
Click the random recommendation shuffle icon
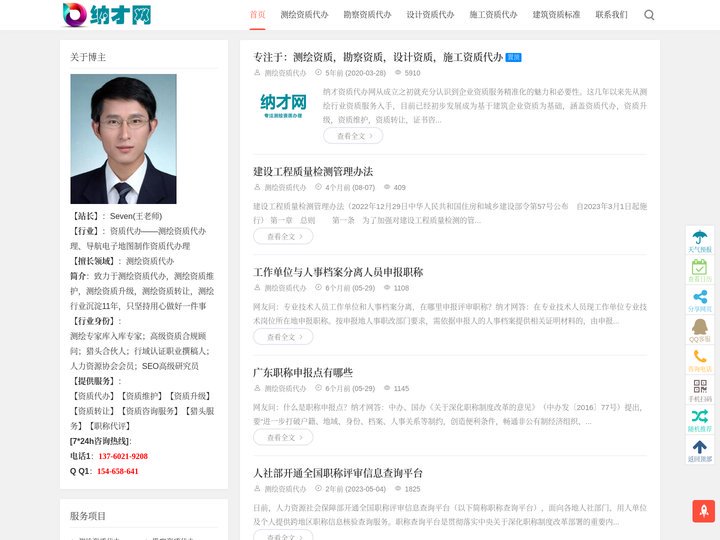click(699, 420)
